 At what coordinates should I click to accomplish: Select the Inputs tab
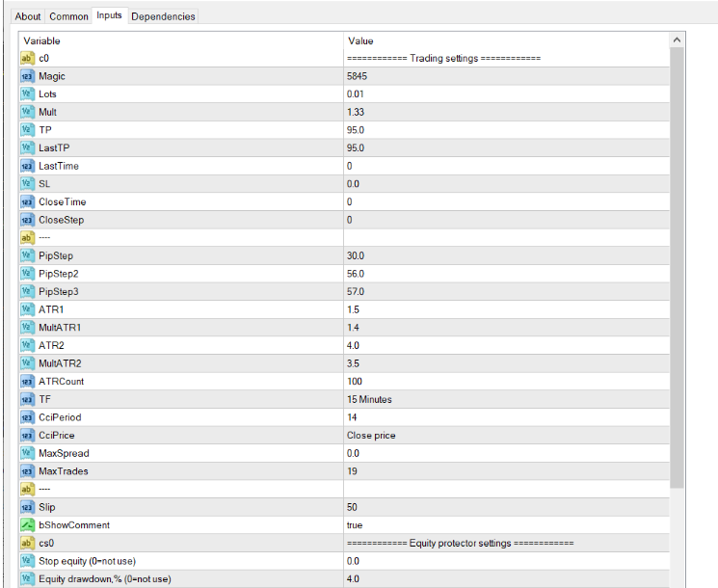[x=110, y=15]
